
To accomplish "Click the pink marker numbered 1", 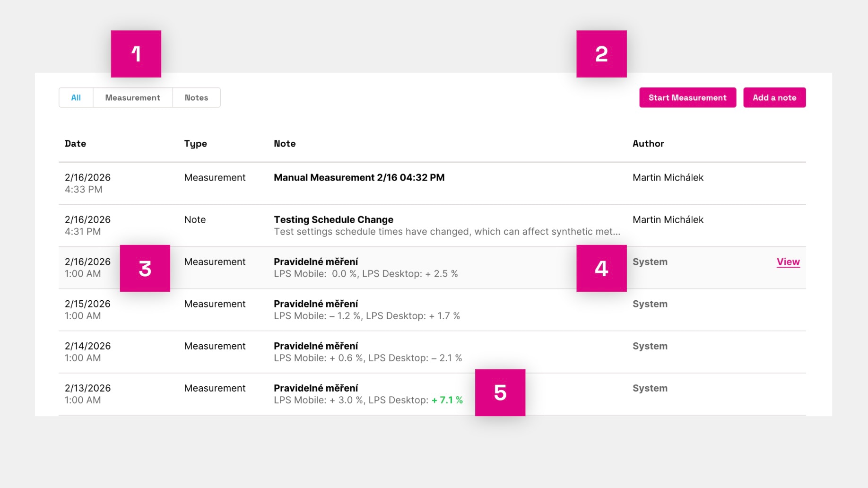I will pyautogui.click(x=136, y=54).
